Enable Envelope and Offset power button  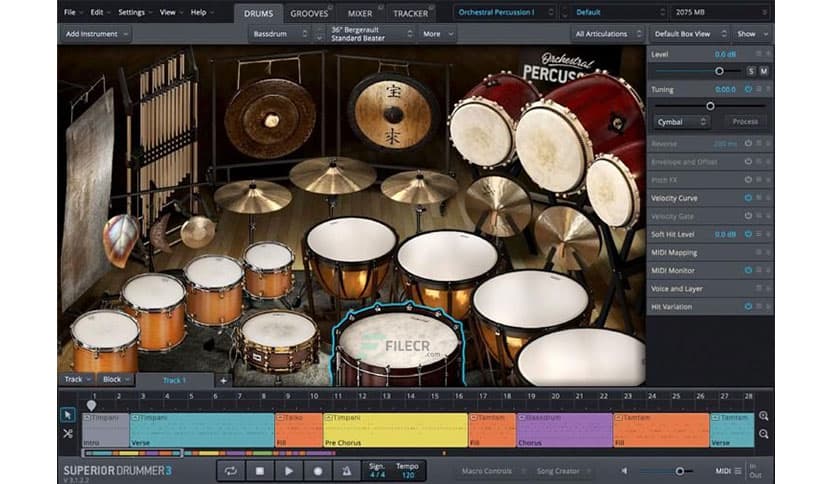(748, 162)
